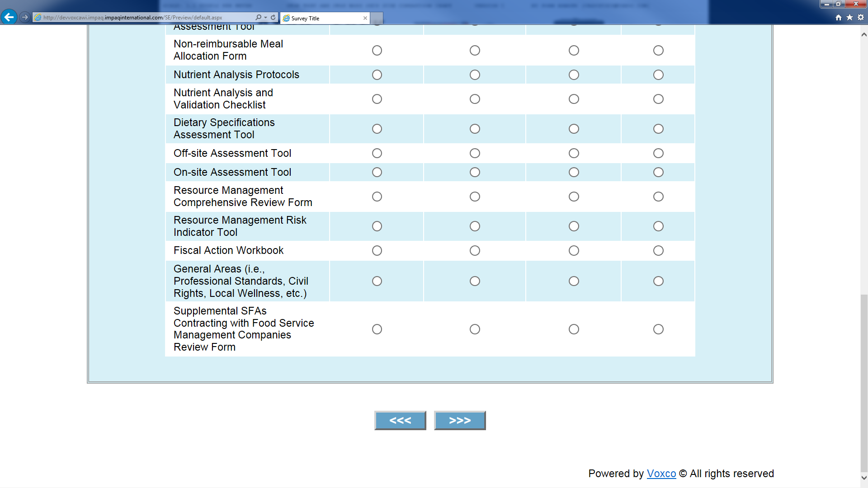Select first radio for Nutrient Analysis Protocols
This screenshot has width=868, height=488.
click(377, 75)
